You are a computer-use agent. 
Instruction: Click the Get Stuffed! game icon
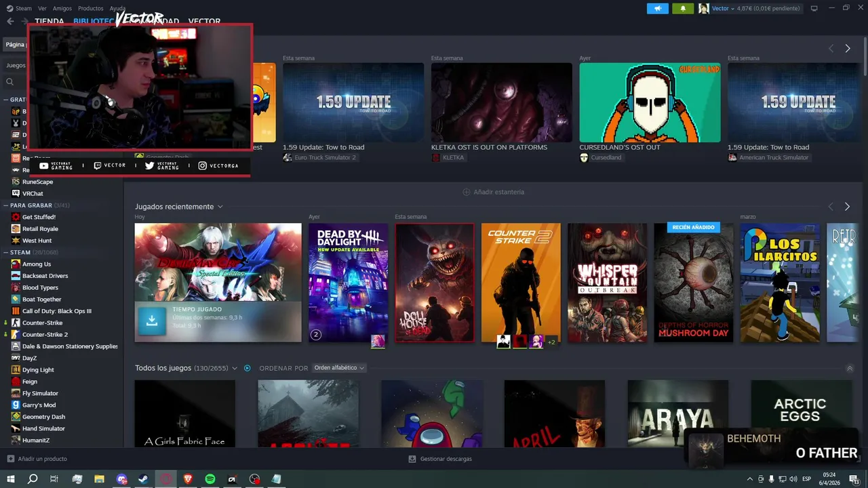click(x=16, y=217)
